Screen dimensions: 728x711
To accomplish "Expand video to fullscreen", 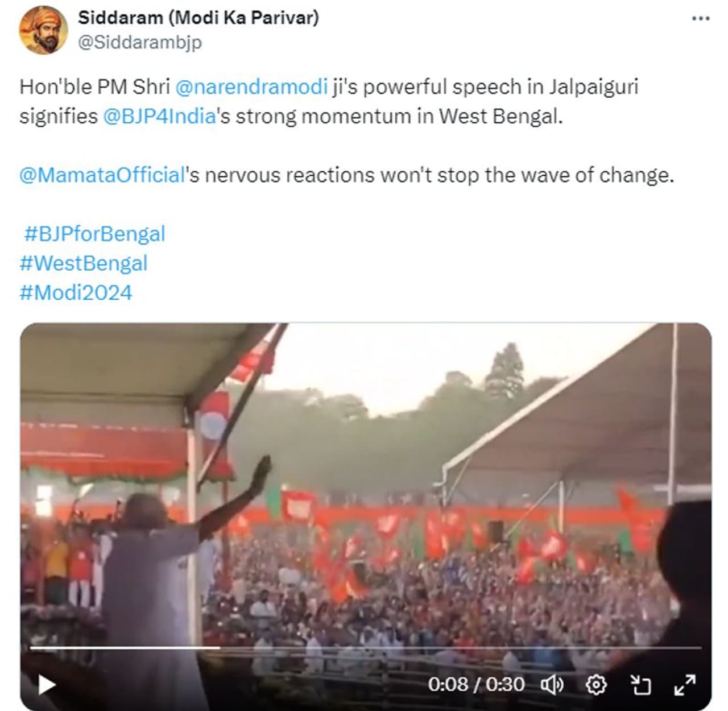I will point(685,685).
